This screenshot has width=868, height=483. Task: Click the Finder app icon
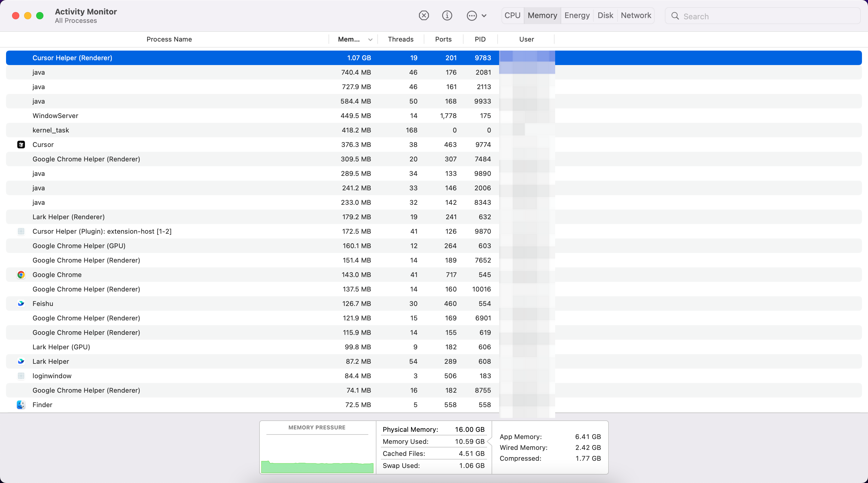pyautogui.click(x=21, y=405)
